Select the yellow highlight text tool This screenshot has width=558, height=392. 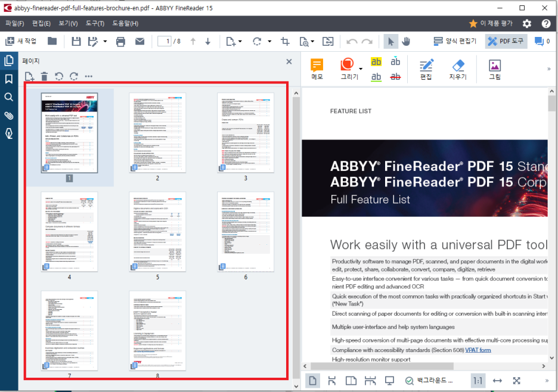coord(376,62)
